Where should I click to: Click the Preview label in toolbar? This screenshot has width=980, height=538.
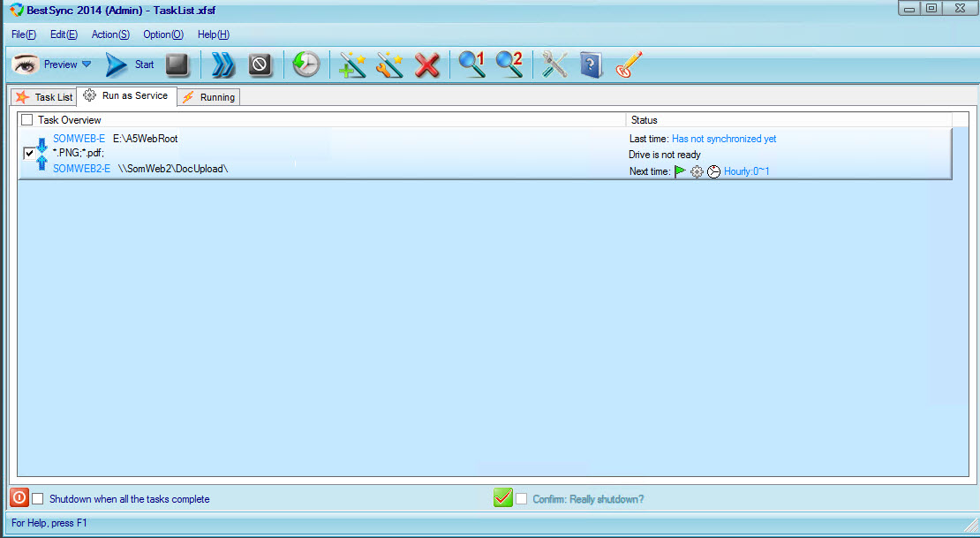coord(60,64)
